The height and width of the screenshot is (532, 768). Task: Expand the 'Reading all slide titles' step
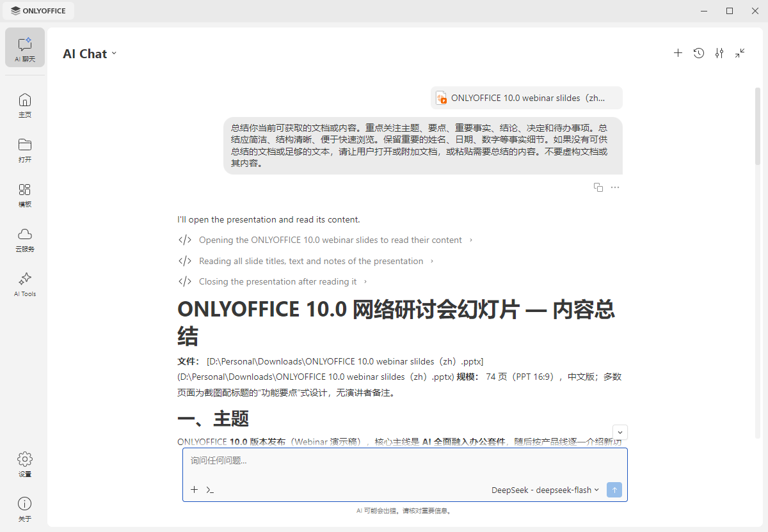pos(306,261)
